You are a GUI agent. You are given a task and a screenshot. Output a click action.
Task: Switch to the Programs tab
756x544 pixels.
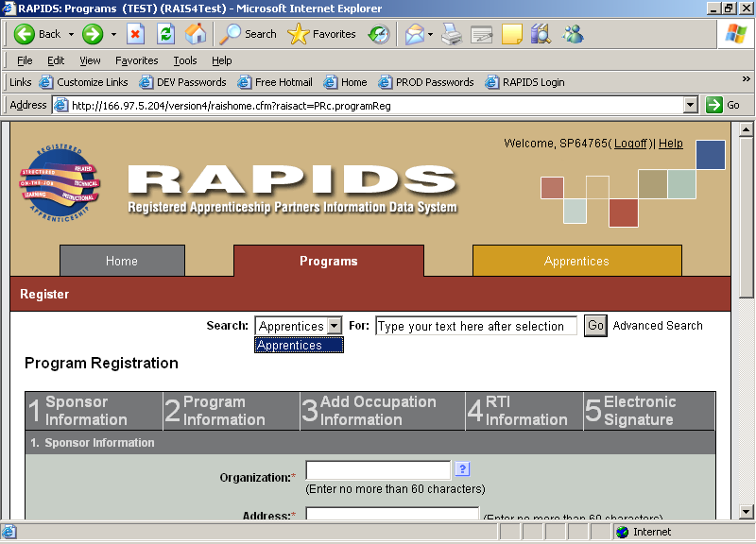tap(329, 261)
